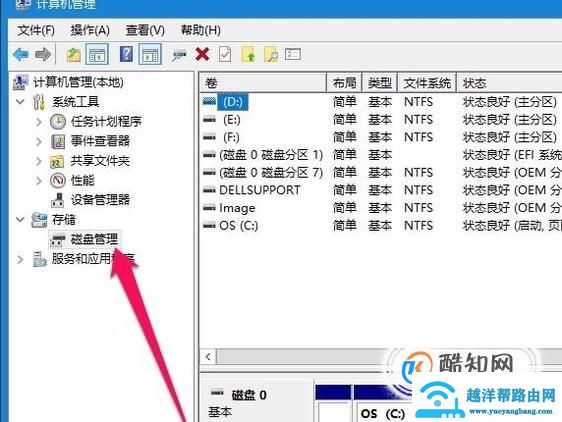Open the 文件(F) menu
This screenshot has height=422, width=562.
(36, 30)
